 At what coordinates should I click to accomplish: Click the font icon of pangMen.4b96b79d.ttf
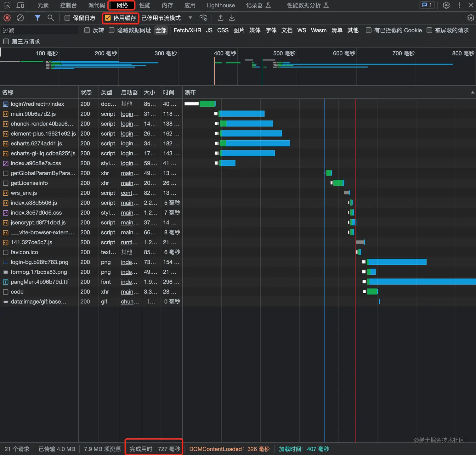pos(6,282)
